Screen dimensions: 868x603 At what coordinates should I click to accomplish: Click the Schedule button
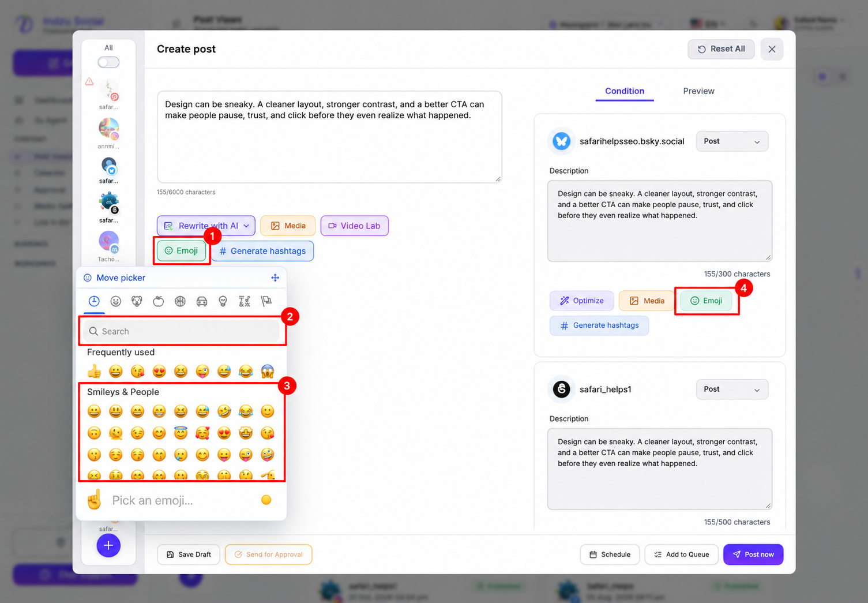click(x=610, y=555)
